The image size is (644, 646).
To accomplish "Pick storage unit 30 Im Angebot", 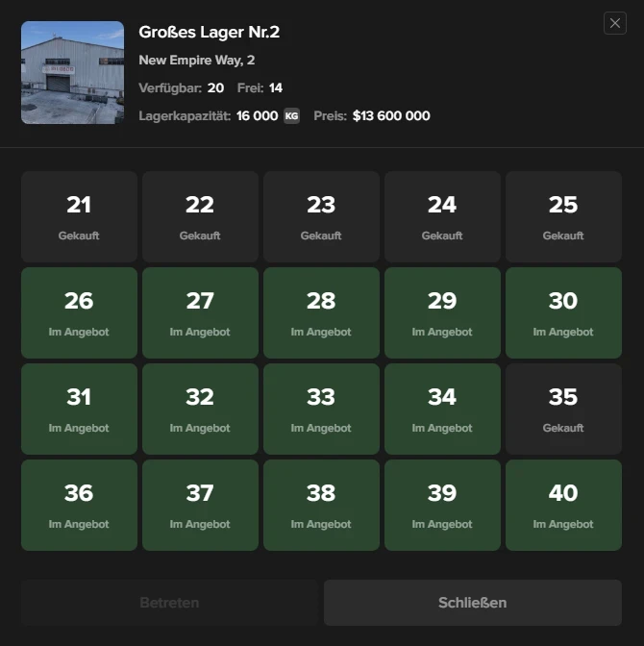I will click(563, 313).
